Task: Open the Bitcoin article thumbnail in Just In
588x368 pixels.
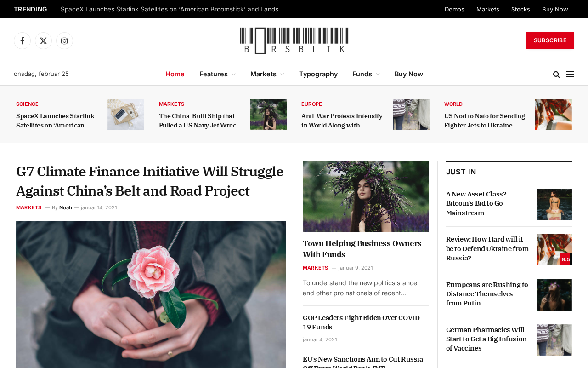Action: (554, 204)
